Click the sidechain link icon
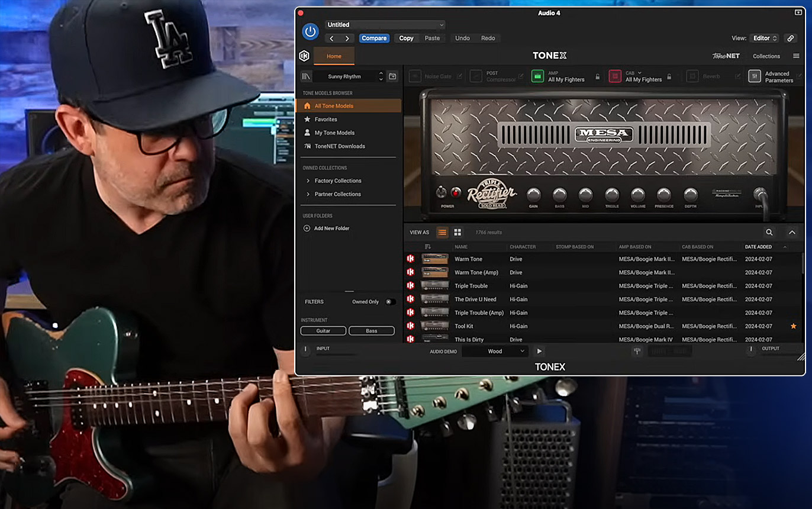Screen dimensions: 812x509 click(x=790, y=38)
